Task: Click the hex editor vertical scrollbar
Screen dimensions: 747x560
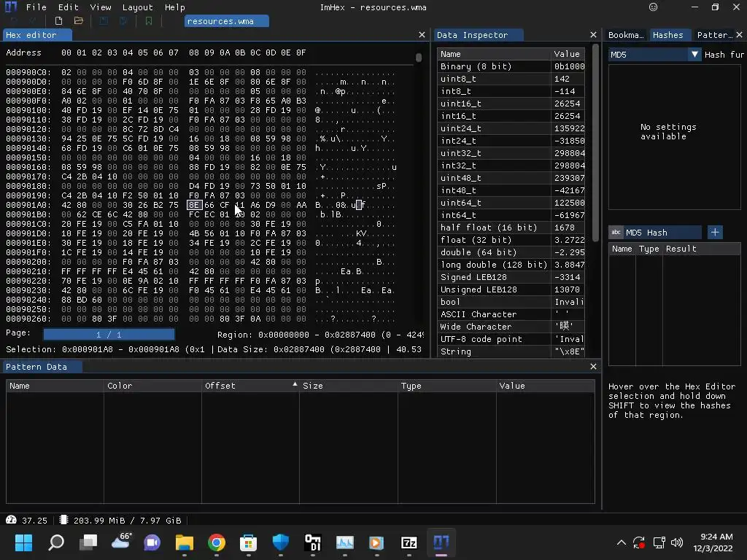Action: pyautogui.click(x=418, y=58)
